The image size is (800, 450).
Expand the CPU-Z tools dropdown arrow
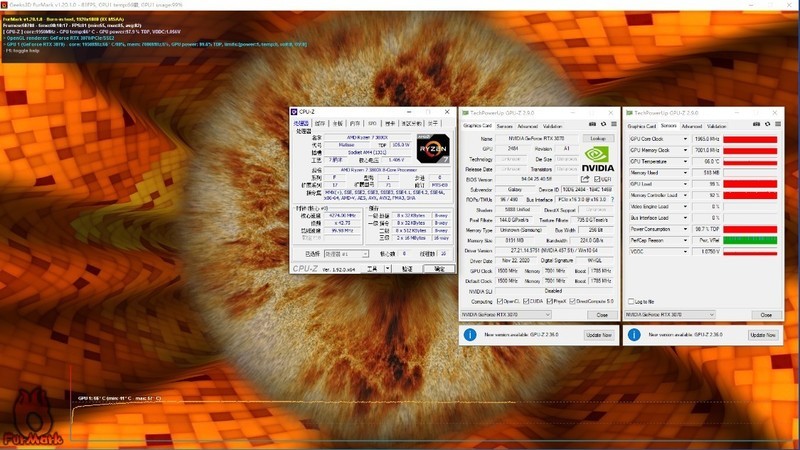pyautogui.click(x=388, y=268)
